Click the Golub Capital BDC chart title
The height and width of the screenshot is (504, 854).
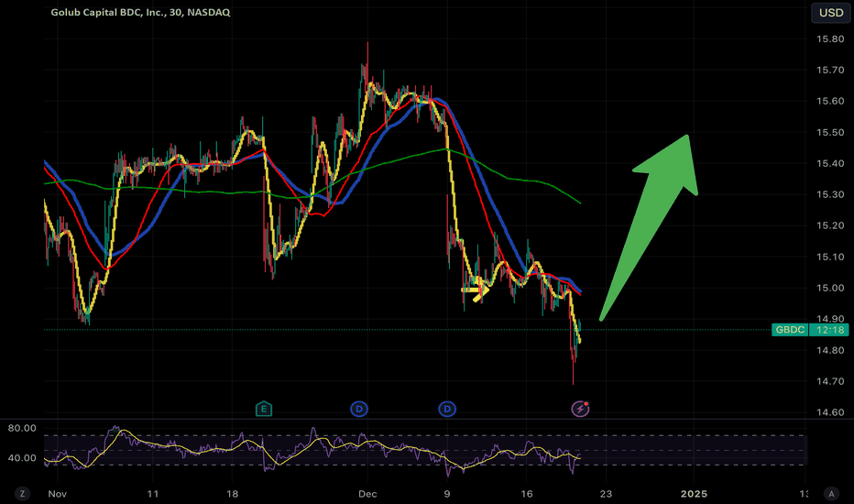click(x=140, y=12)
